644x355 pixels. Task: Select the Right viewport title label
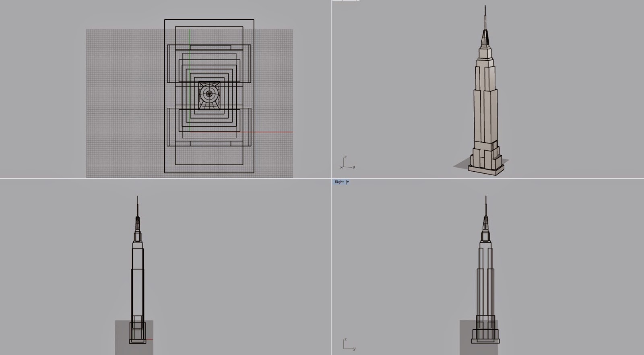pos(339,182)
